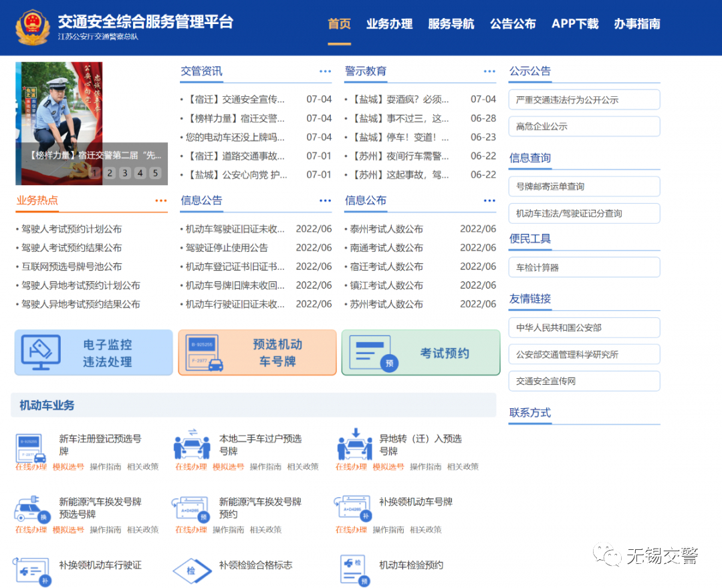Expand more items in 警示教育 section
The width and height of the screenshot is (722, 588).
(489, 71)
